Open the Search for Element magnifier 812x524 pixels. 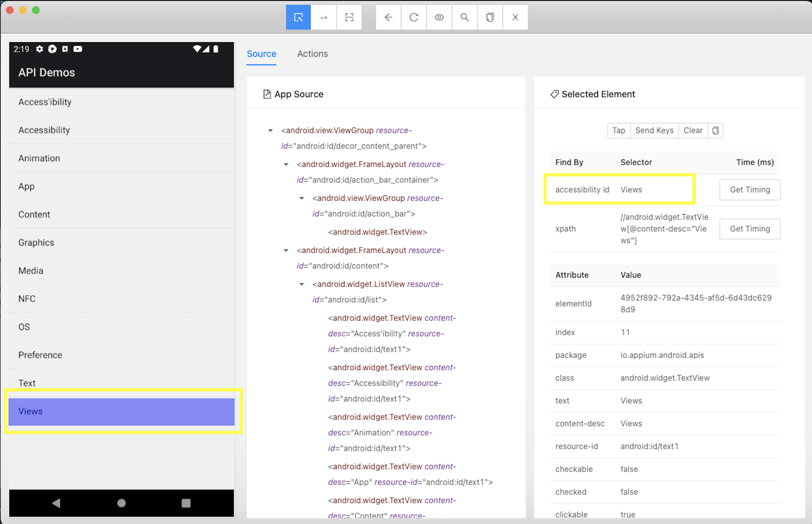[x=464, y=17]
